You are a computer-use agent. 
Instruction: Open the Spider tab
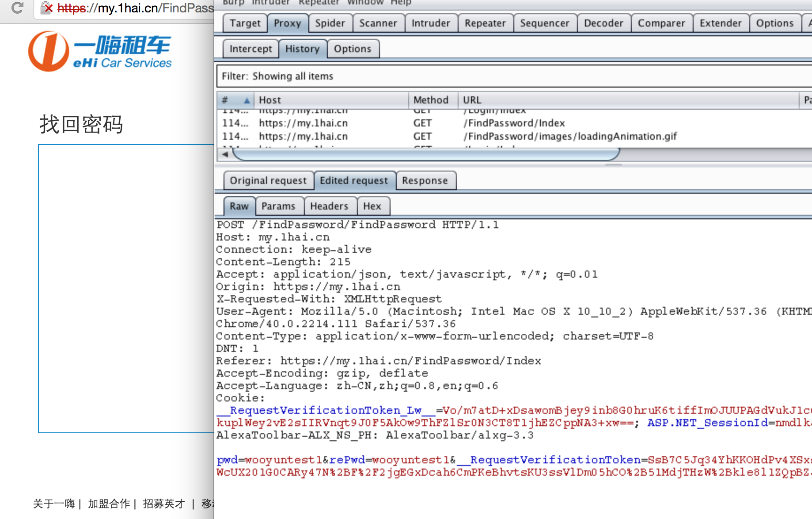point(330,23)
